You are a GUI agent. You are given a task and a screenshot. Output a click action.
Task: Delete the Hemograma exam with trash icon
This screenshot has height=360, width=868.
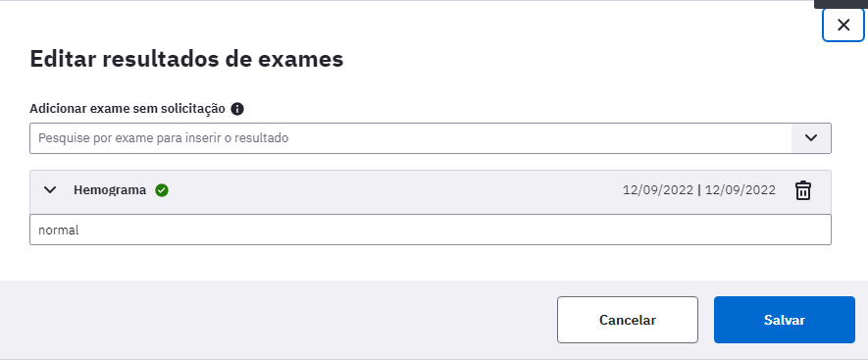(803, 190)
